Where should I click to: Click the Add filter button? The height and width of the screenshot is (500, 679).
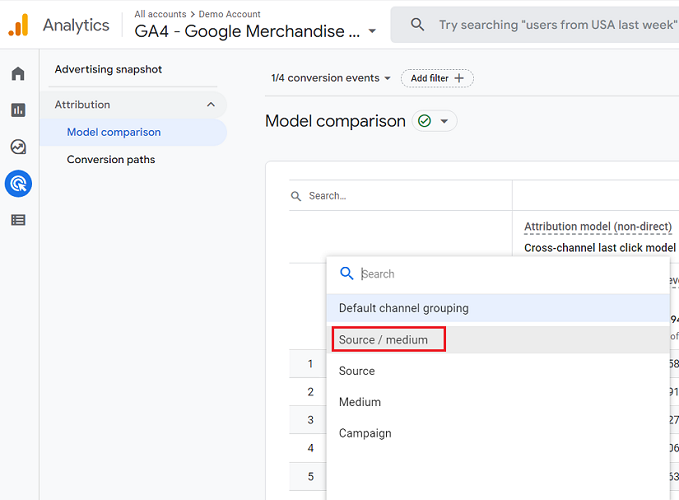click(x=437, y=78)
